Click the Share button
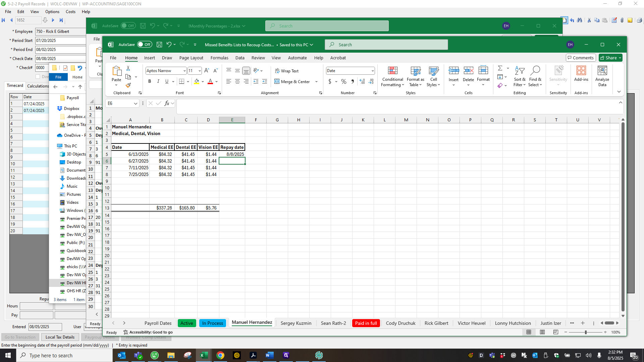644x362 pixels. pos(610,58)
